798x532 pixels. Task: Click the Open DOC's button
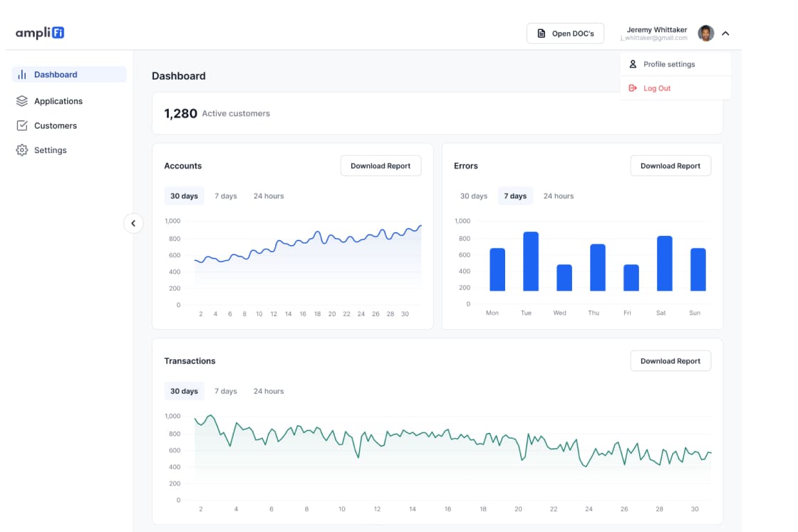point(565,33)
